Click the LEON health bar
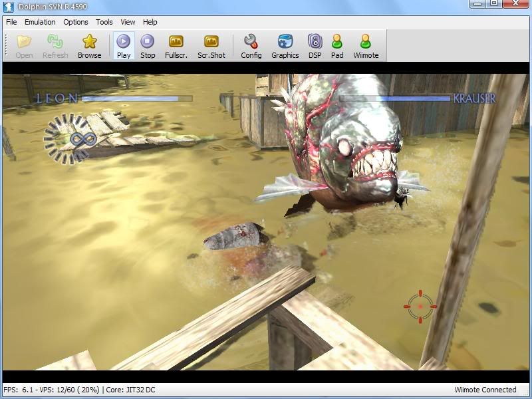 tap(137, 98)
